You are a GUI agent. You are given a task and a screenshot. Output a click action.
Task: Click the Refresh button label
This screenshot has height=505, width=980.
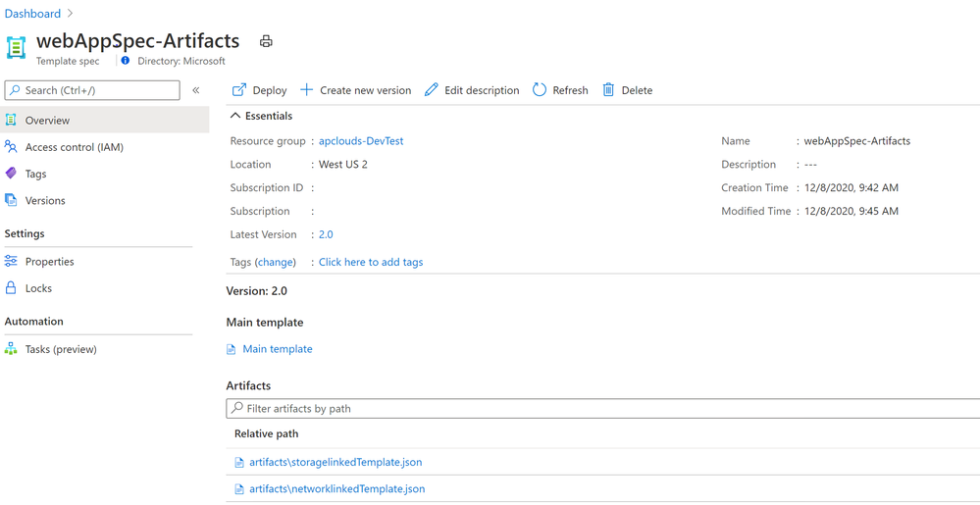570,90
